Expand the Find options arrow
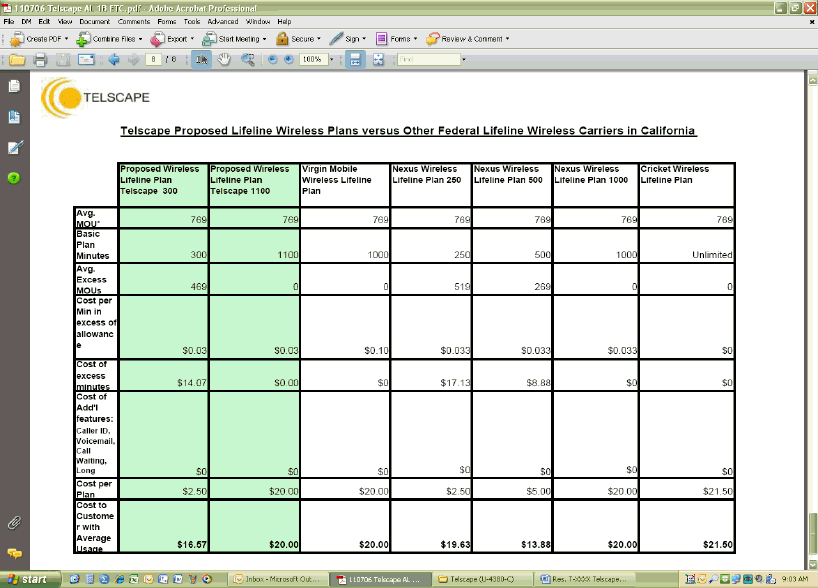Screen dimensions: 818x588 tap(464, 60)
